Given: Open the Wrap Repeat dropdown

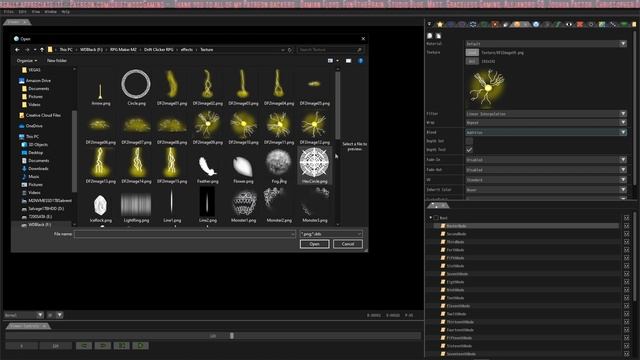Looking at the screenshot, I should tap(546, 122).
